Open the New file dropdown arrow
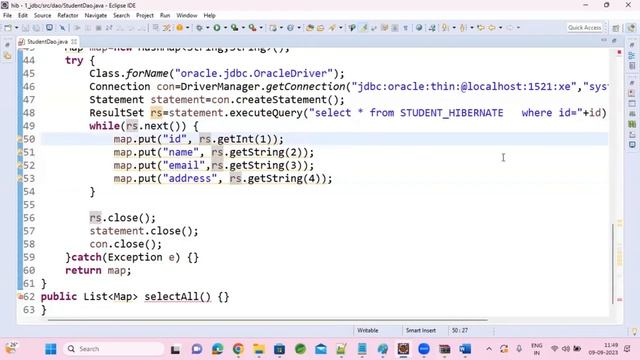640x360 pixels. pos(16,28)
